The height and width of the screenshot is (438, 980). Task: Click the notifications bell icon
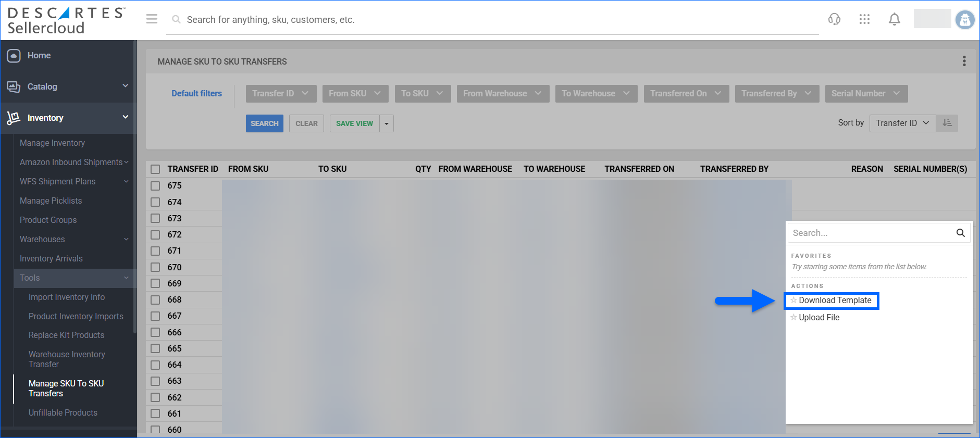pos(894,19)
